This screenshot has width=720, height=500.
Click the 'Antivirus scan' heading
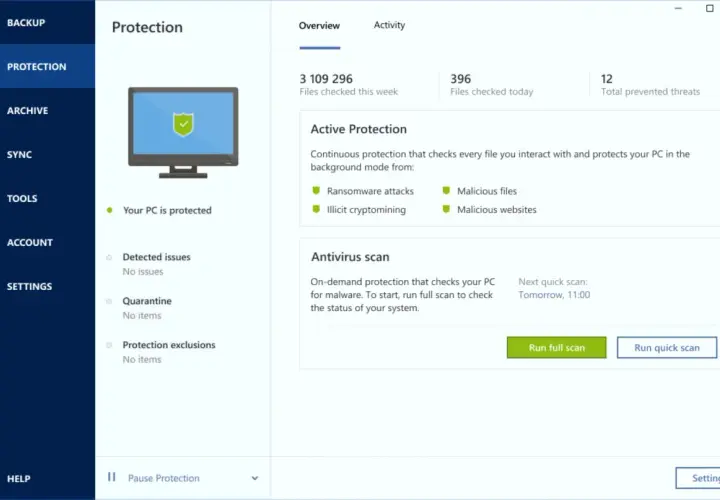pyautogui.click(x=350, y=257)
